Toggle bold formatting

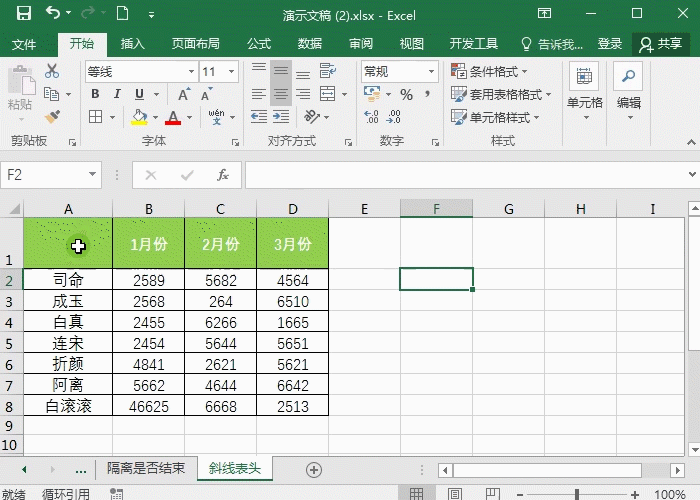click(95, 94)
